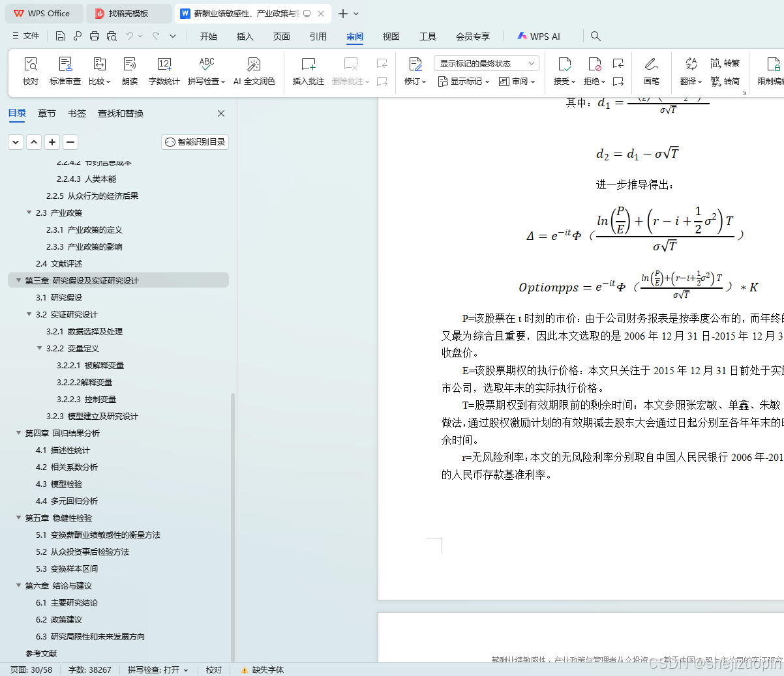Collapse the 3.2 实证研究设计 outline node
Image resolution: width=784 pixels, height=676 pixels.
[29, 314]
